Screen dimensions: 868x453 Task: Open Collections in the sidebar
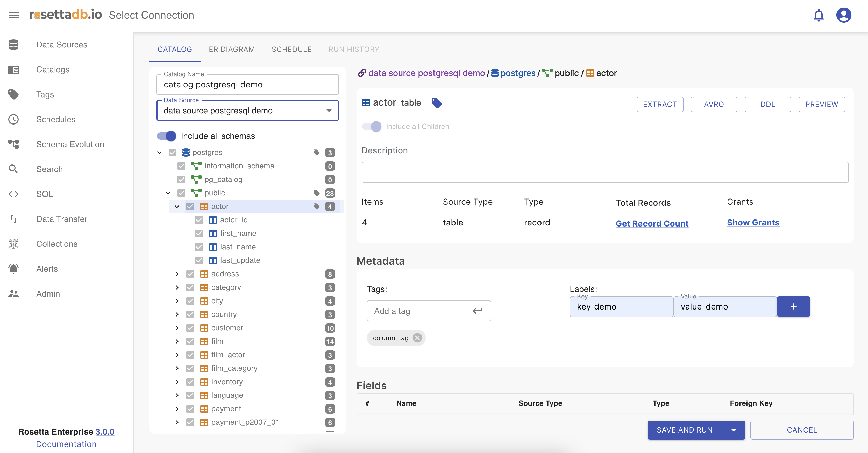pos(56,244)
